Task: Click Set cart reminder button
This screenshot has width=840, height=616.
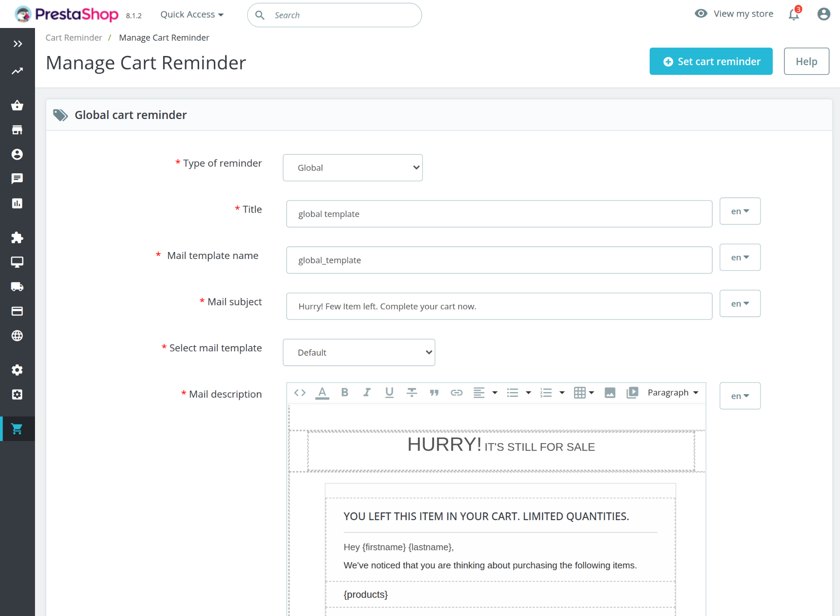Action: pyautogui.click(x=710, y=61)
